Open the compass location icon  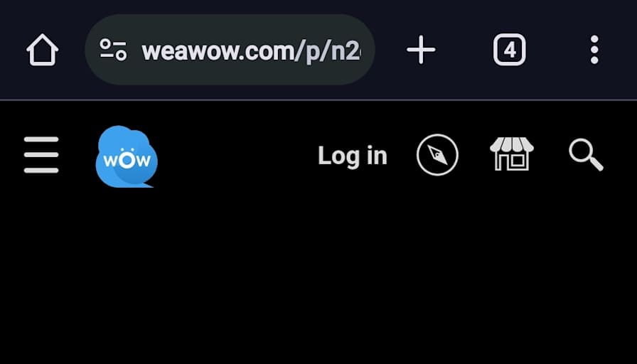point(437,155)
